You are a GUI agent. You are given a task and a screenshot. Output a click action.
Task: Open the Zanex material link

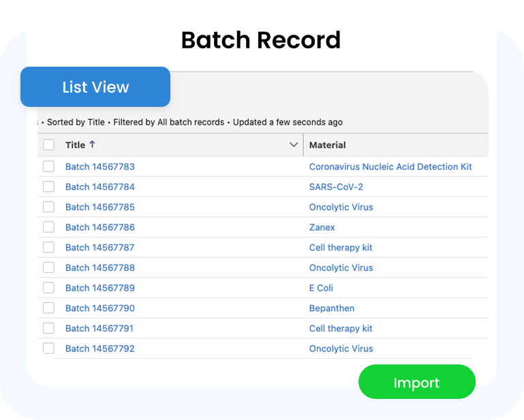[322, 227]
